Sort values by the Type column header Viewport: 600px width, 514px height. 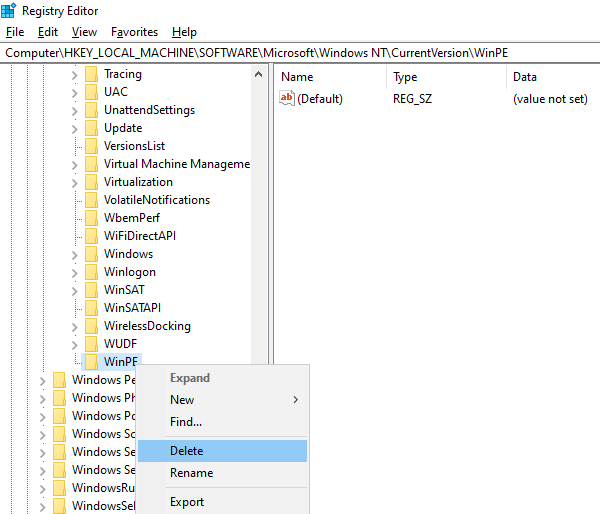(446, 77)
